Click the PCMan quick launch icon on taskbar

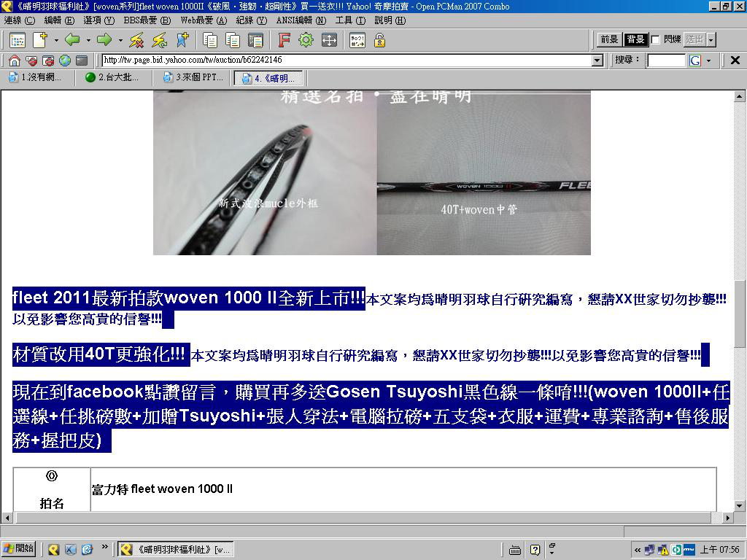coord(53,550)
